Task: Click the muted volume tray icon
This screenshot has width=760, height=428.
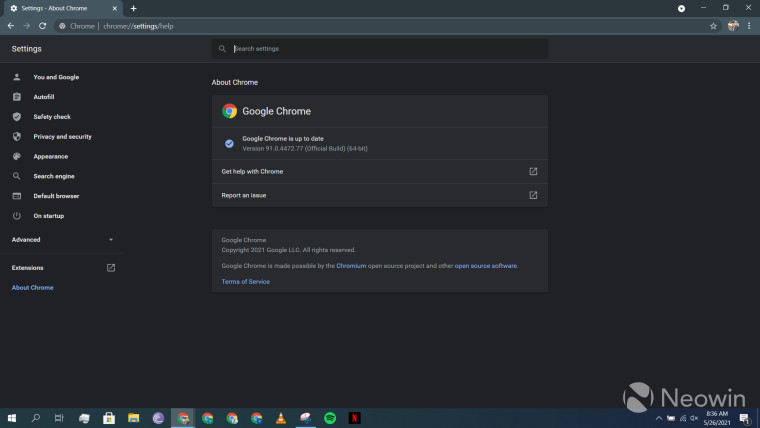Action: coord(694,418)
